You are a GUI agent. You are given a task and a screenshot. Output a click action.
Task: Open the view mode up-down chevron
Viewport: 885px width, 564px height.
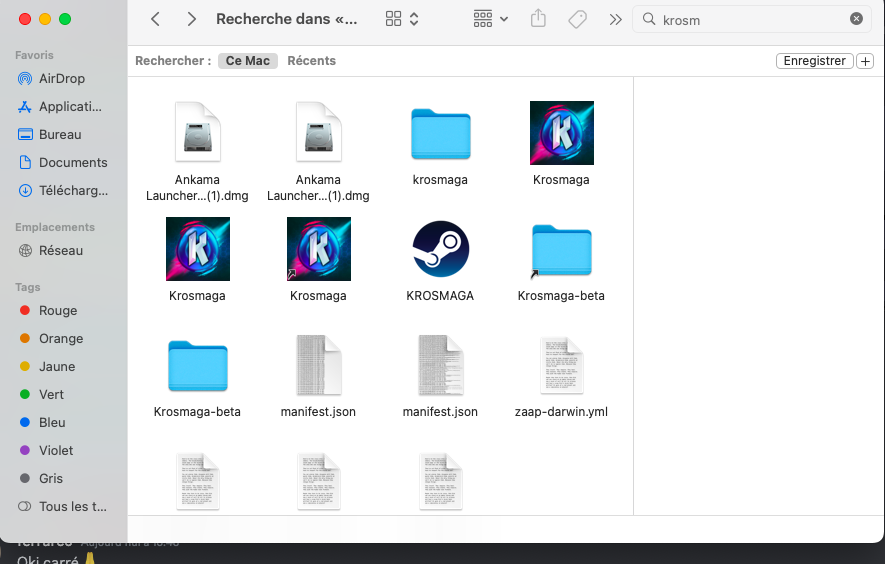click(414, 19)
